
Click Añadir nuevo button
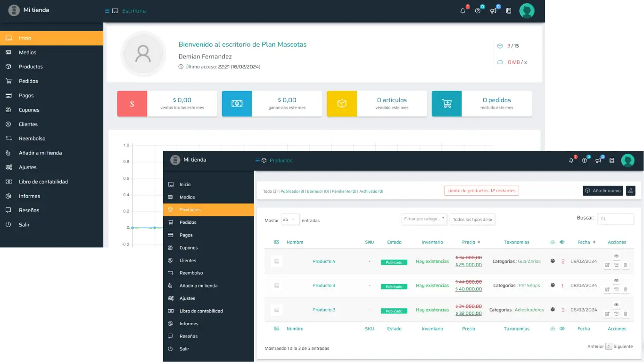pos(603,190)
